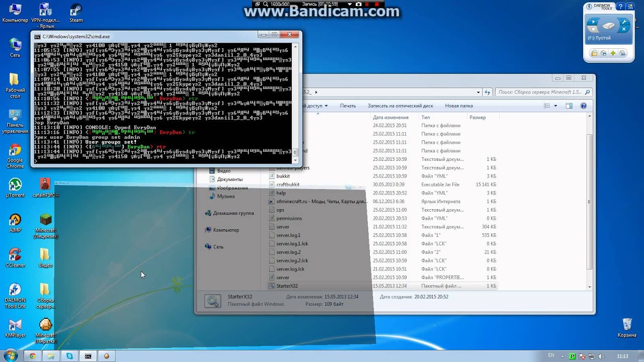Open Steam desktop shortcut

[76, 14]
